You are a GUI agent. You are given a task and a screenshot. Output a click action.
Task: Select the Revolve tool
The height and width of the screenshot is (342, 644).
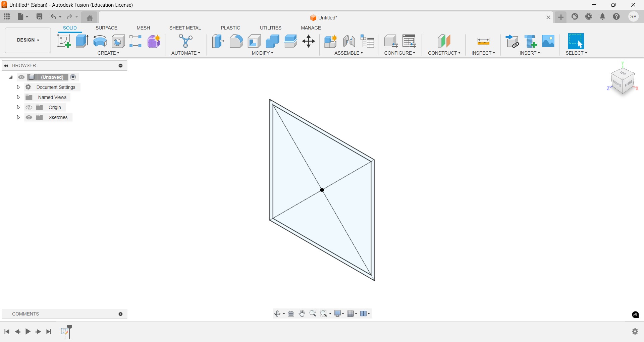tap(100, 41)
